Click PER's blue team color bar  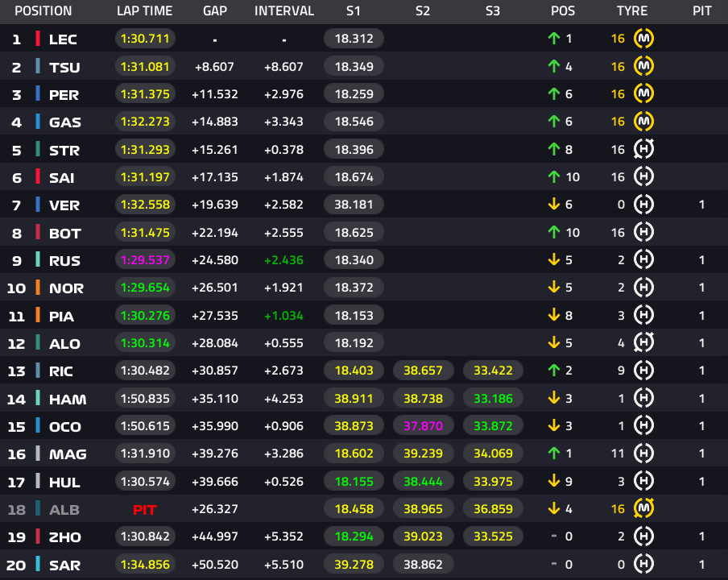[x=38, y=93]
